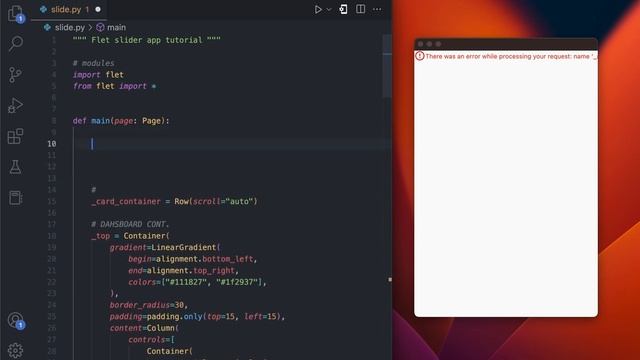Click the 'import flet' line
The height and width of the screenshot is (360, 640).
[x=98, y=75]
